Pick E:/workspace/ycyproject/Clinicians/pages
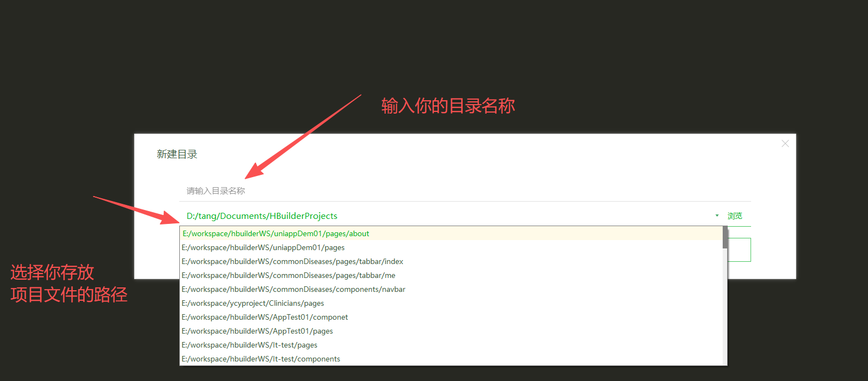Screen dimensions: 868x381 [x=451, y=303]
